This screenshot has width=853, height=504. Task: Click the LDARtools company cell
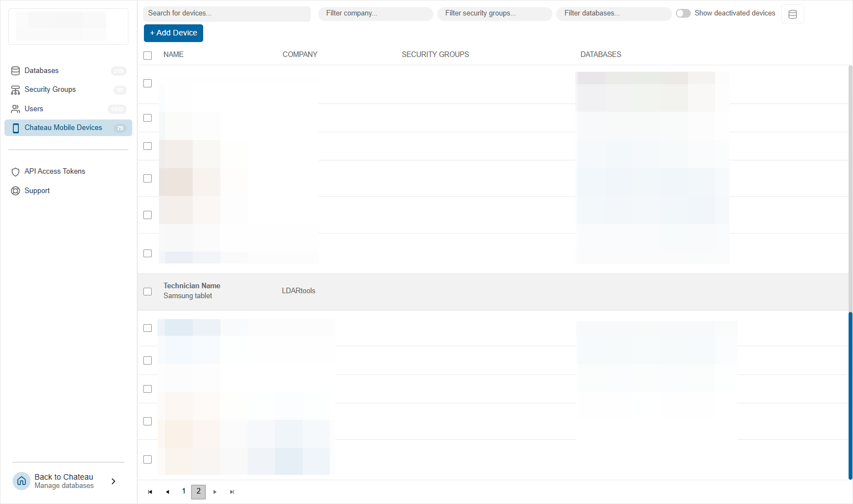pos(298,291)
